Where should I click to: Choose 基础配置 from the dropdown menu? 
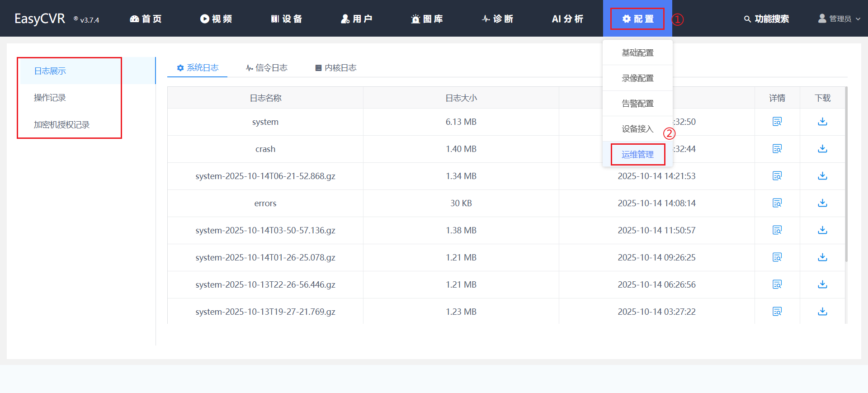click(x=637, y=53)
